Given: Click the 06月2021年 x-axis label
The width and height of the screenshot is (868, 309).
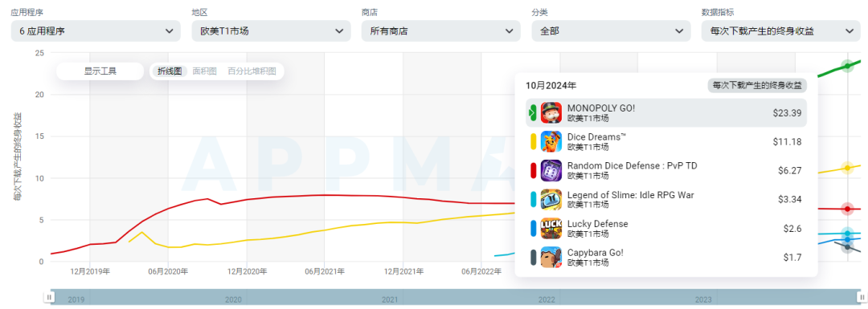Looking at the screenshot, I should pos(325,271).
